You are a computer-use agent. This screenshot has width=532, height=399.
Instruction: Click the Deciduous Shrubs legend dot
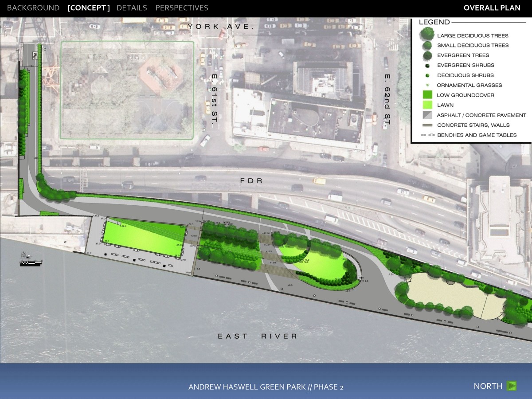click(x=427, y=75)
